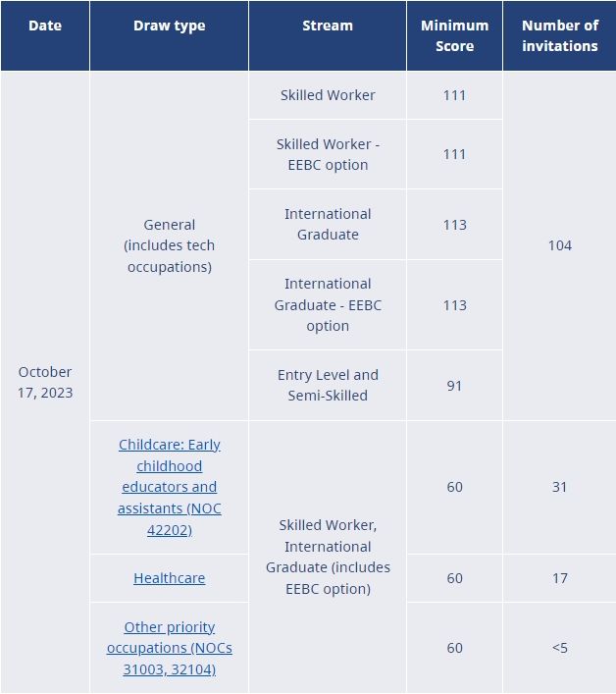Click the 17 invitations Healthcare cell
Screen dimensions: 616x694
560,578
